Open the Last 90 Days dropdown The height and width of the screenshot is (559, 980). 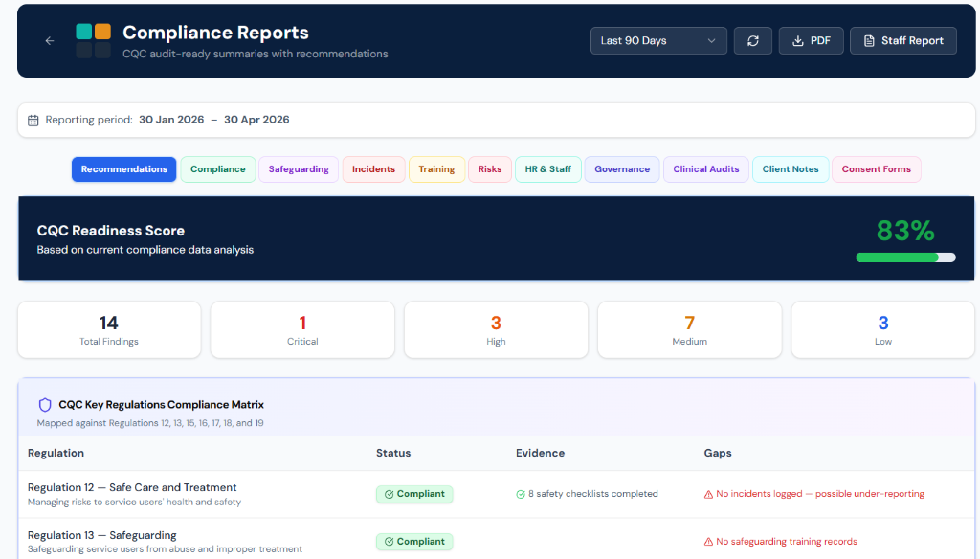(658, 40)
